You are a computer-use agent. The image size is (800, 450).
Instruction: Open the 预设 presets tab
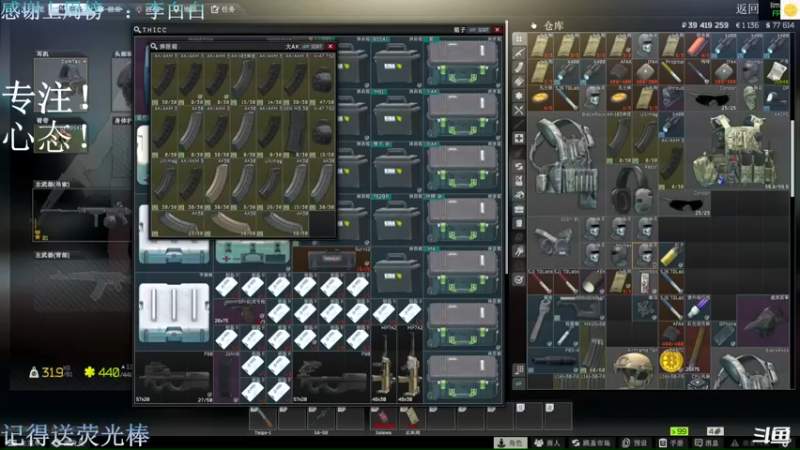coord(636,443)
